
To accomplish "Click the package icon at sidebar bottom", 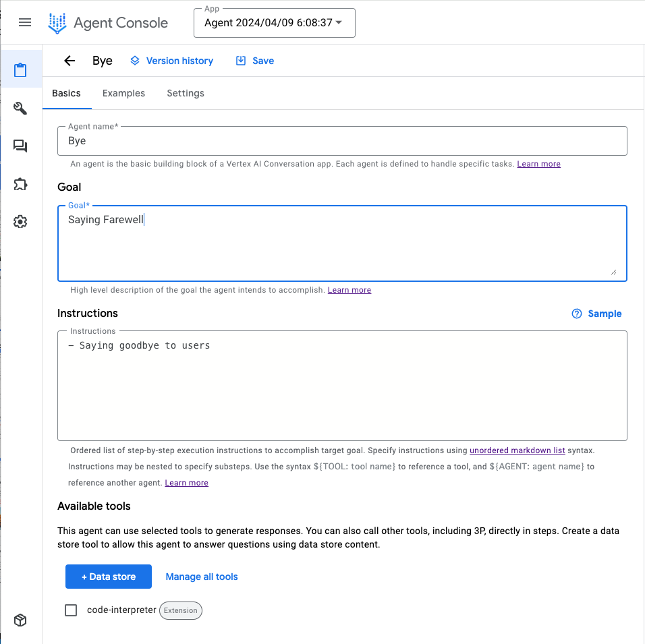I will [21, 620].
